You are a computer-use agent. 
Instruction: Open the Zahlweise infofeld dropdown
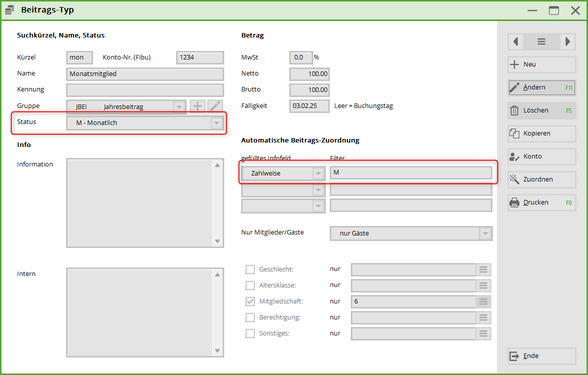pos(318,173)
